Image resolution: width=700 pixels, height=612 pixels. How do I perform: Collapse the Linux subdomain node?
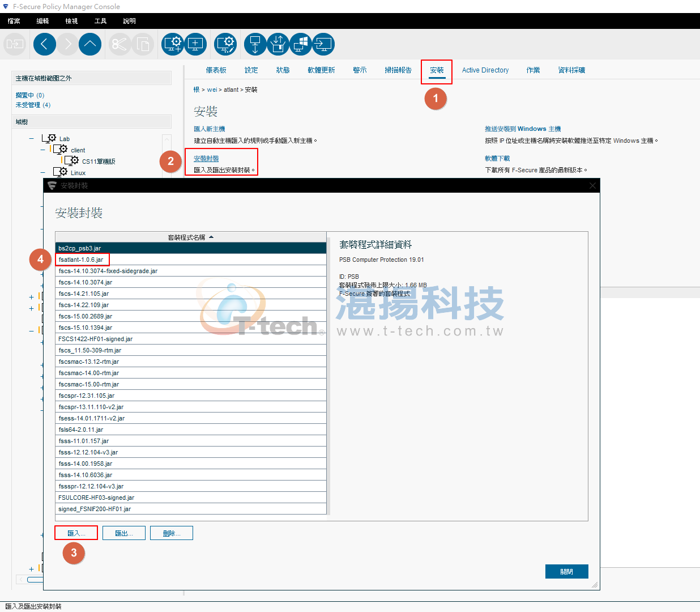pos(43,172)
